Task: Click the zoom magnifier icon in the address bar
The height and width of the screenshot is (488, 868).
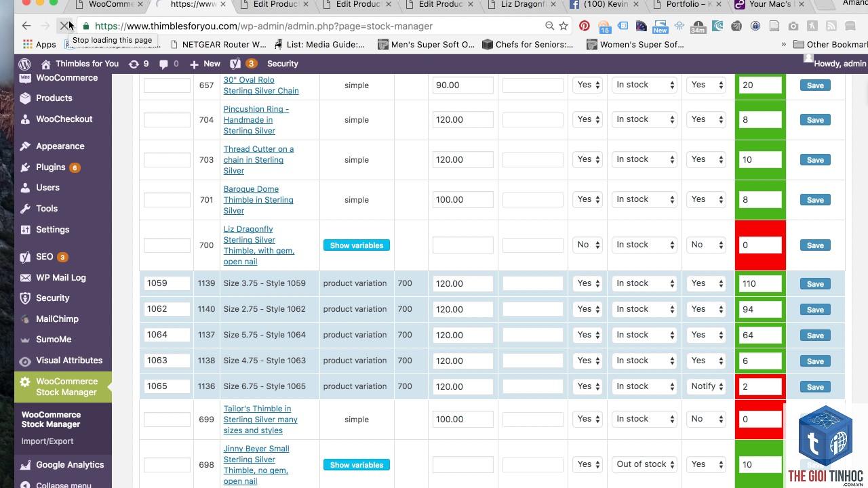Action: 549,26
